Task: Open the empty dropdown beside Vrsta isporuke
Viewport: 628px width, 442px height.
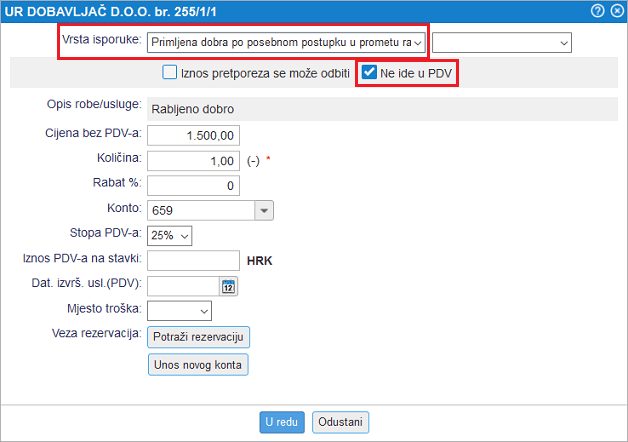Action: click(x=501, y=42)
